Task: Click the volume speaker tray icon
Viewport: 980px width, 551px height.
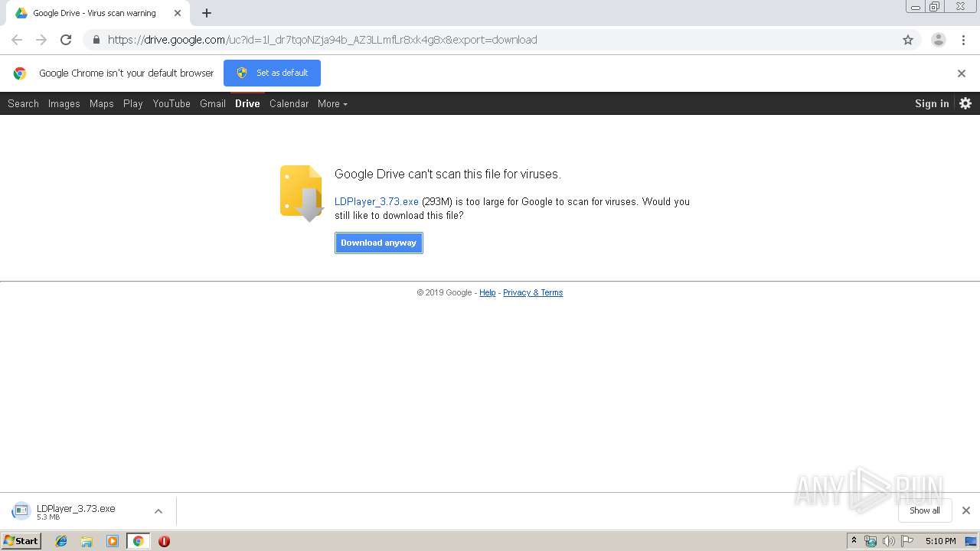Action: click(x=888, y=541)
